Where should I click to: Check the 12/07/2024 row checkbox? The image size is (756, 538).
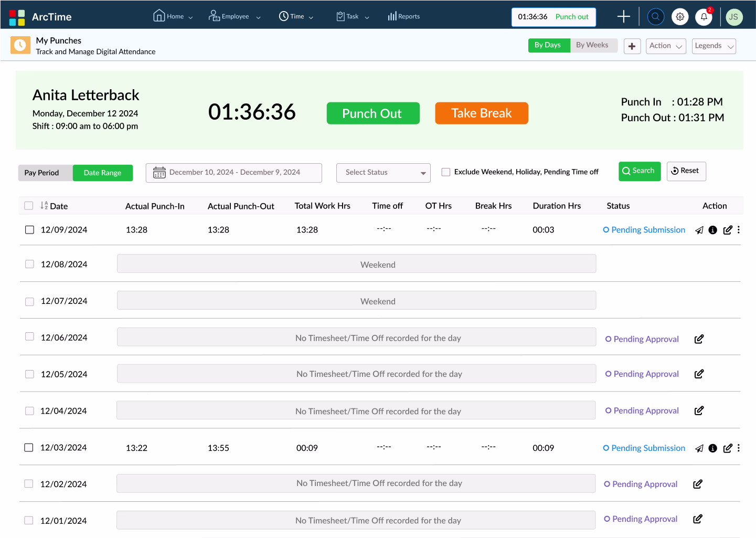pos(29,301)
